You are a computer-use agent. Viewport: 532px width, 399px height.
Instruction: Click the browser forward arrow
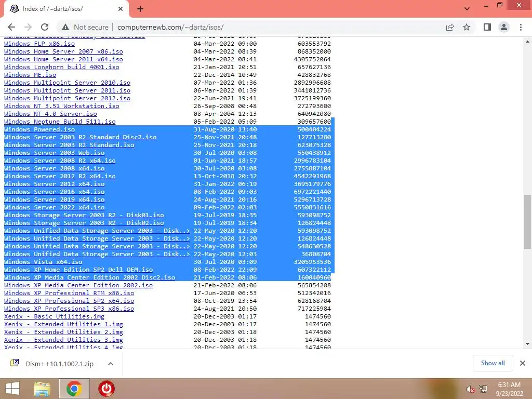point(28,27)
